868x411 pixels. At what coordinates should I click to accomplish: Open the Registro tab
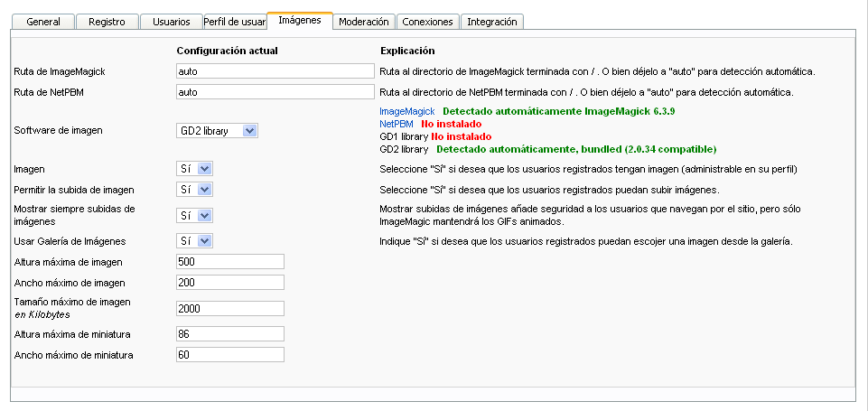tap(107, 22)
